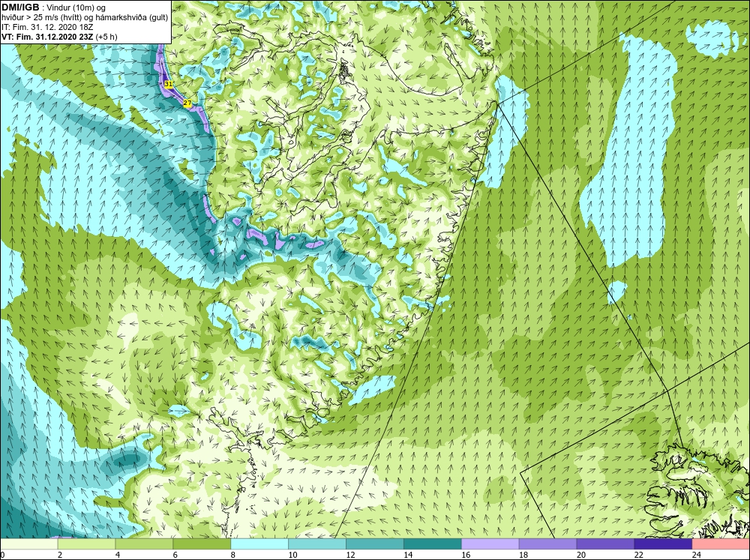
Task: Click the yellow gust marker labeled 31
Action: point(168,84)
